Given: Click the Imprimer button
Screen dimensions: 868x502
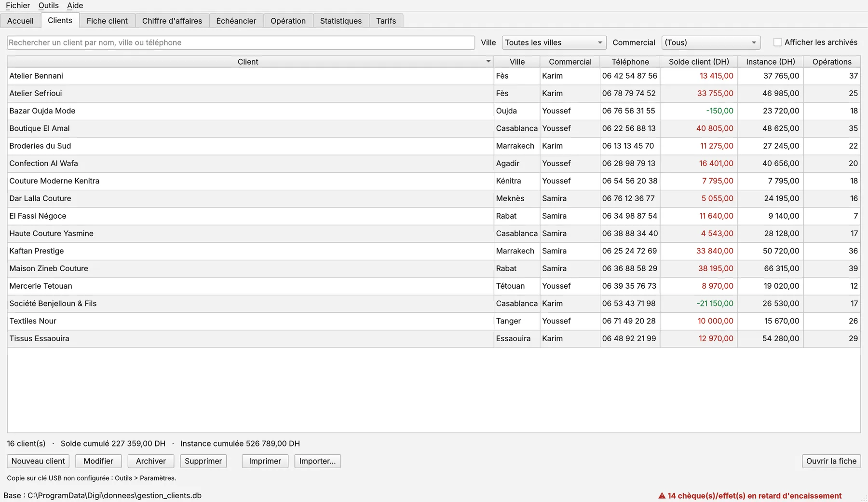Looking at the screenshot, I should point(265,461).
